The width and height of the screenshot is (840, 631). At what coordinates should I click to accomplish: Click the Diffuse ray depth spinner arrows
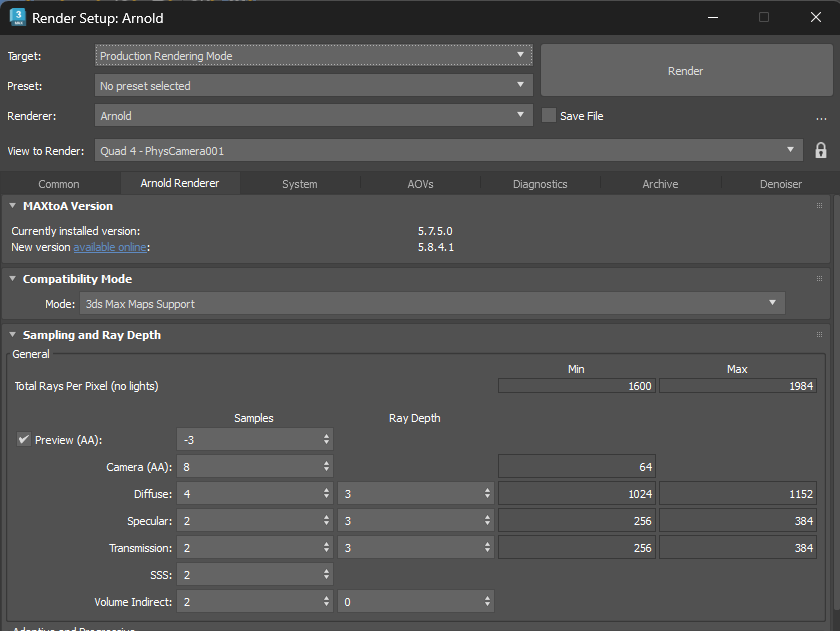tap(487, 493)
